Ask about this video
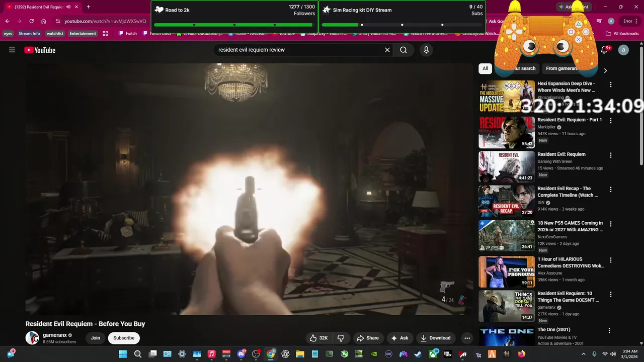Screen dimensions: 644x362 [x=399, y=338]
